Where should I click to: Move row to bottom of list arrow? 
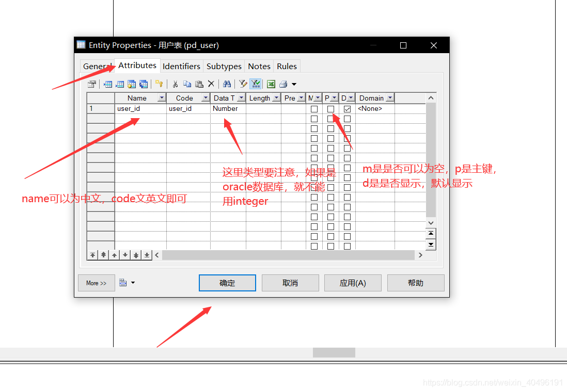[x=147, y=255]
